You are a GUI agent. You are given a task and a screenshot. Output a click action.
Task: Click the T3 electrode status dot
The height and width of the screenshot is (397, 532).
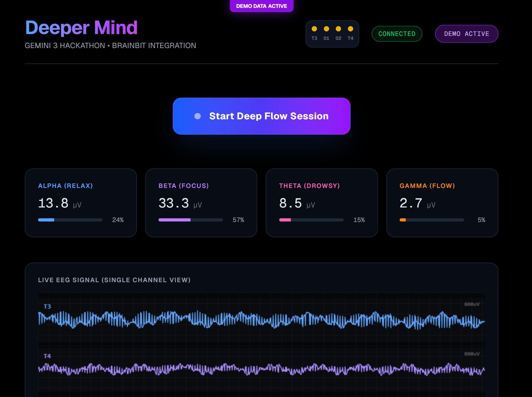click(314, 29)
